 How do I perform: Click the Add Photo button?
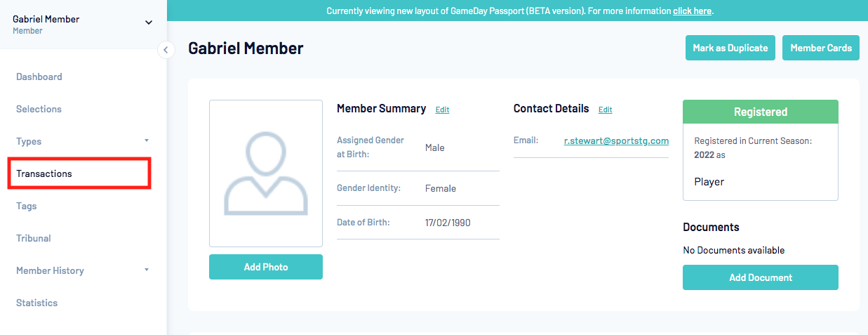(265, 267)
